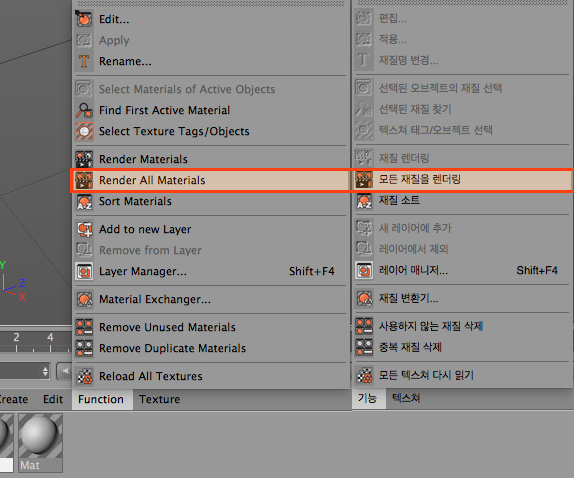
Task: Click the timeline go-back arrow button
Action: (64, 371)
